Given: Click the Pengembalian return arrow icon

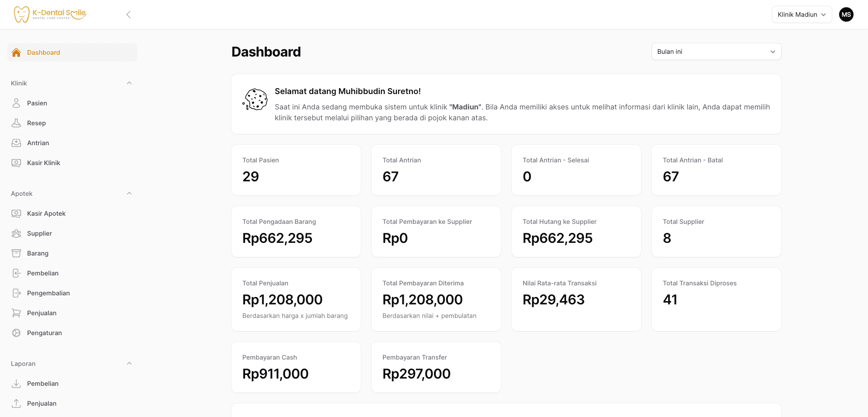Looking at the screenshot, I should tap(16, 293).
